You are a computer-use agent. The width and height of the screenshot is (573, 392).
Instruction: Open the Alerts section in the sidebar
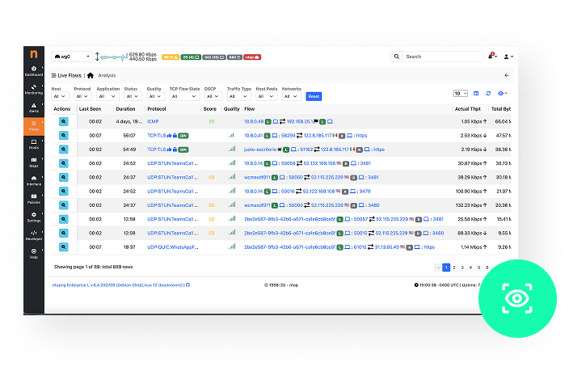[x=34, y=107]
